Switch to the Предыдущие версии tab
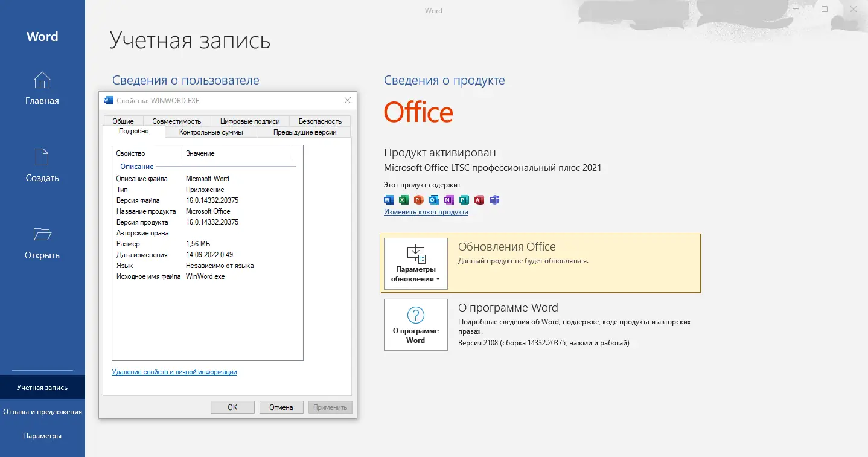The image size is (868, 457). click(x=304, y=132)
